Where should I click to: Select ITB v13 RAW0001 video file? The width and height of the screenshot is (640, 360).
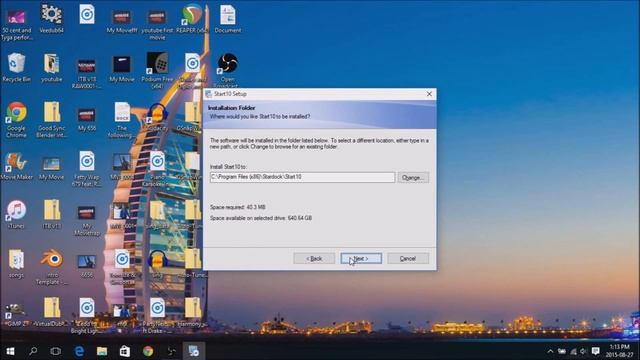[87, 73]
